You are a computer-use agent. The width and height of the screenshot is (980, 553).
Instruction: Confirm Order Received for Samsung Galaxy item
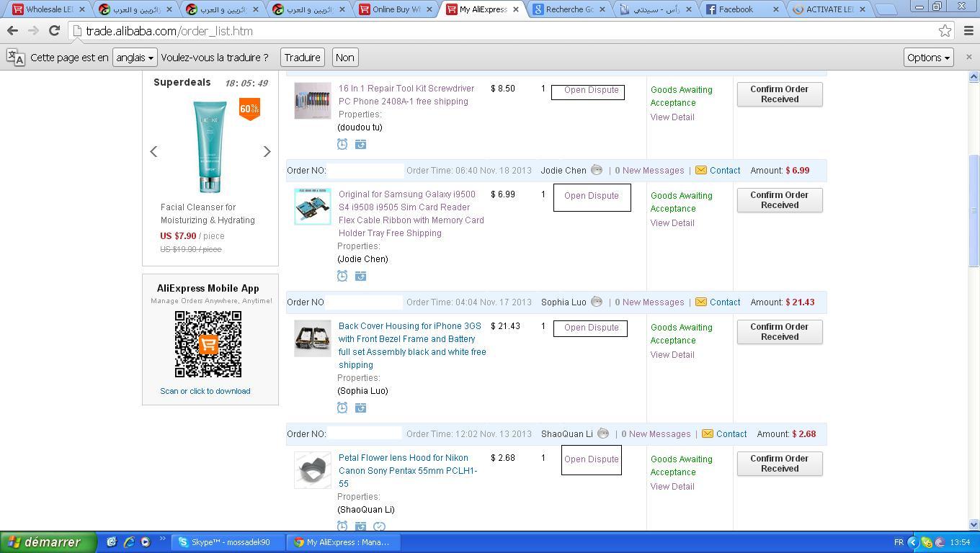780,200
